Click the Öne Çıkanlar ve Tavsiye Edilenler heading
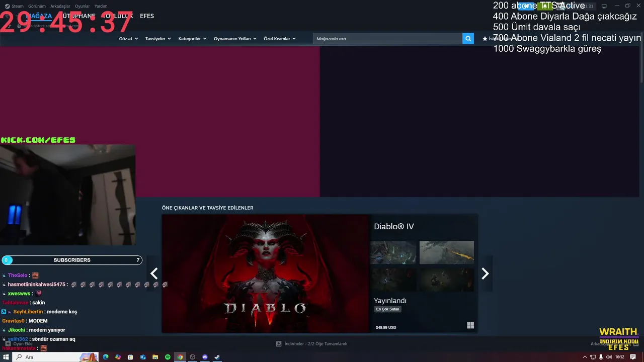 pos(207,208)
